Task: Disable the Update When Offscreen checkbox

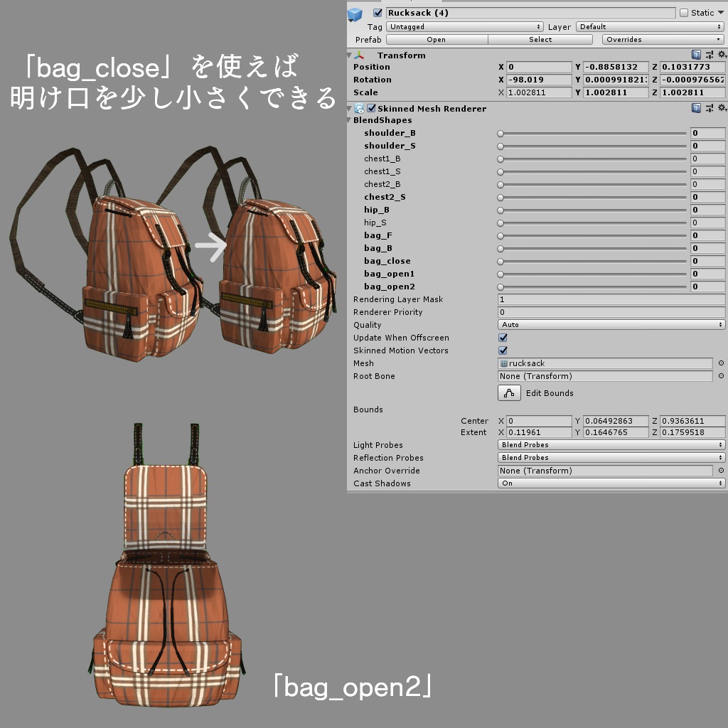Action: click(503, 338)
